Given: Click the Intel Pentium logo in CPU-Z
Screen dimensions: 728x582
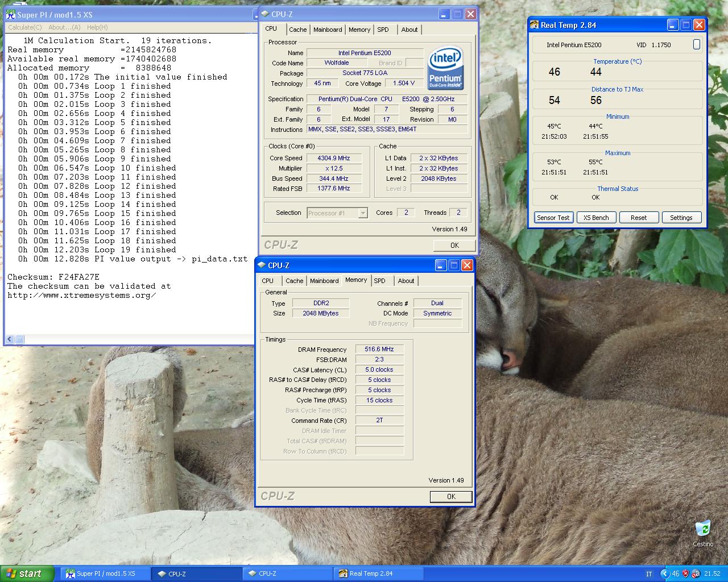Looking at the screenshot, I should tap(445, 67).
